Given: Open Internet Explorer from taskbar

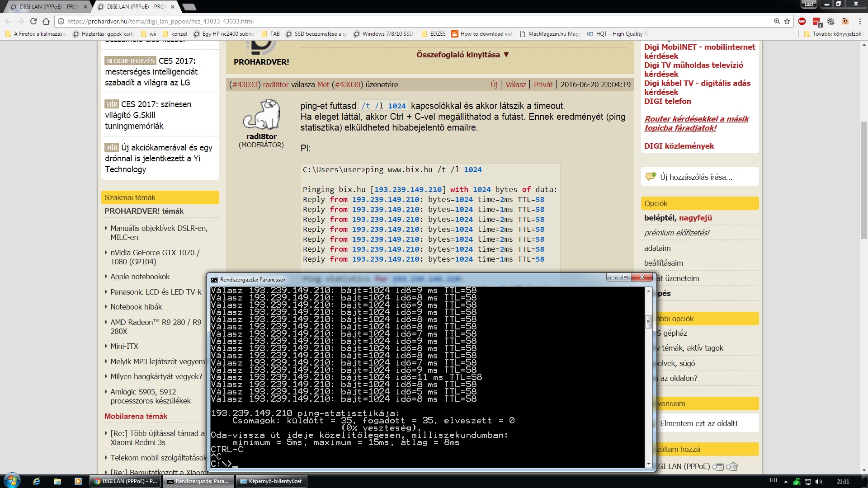Looking at the screenshot, I should click(x=37, y=481).
